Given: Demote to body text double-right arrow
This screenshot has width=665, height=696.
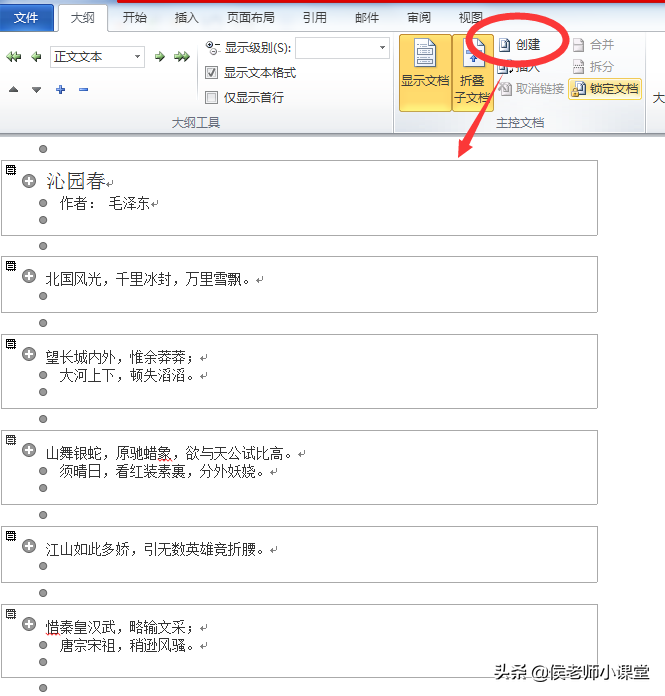Looking at the screenshot, I should coord(182,57).
